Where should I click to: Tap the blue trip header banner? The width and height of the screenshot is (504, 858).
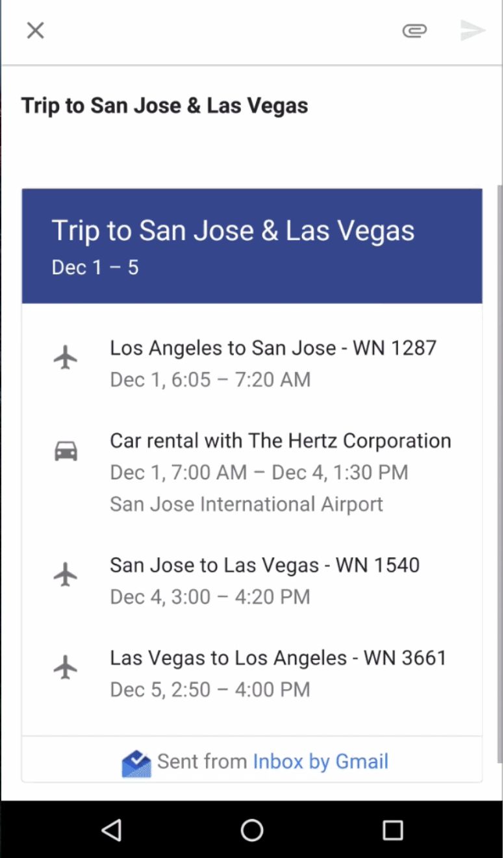point(252,246)
